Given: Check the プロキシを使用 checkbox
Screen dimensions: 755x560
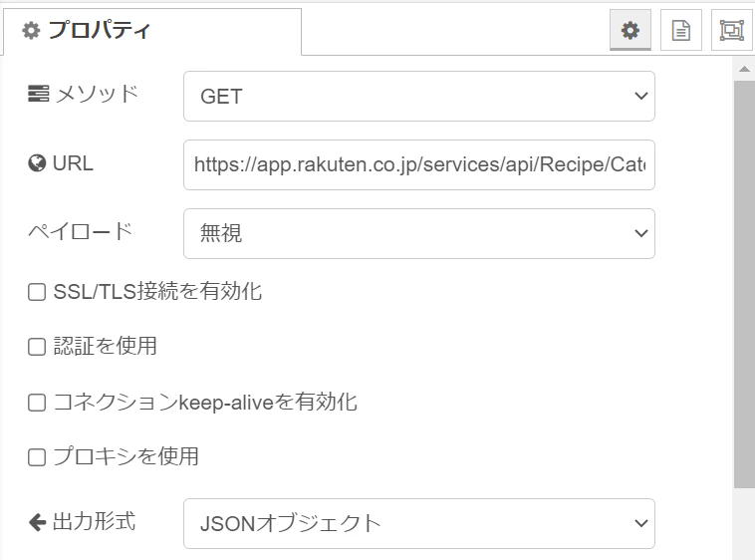Looking at the screenshot, I should (x=37, y=457).
